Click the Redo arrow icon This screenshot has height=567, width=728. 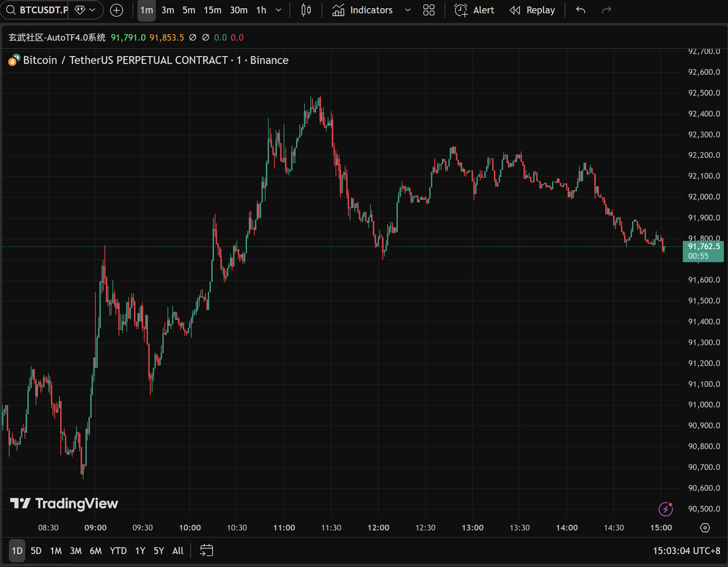(x=606, y=10)
